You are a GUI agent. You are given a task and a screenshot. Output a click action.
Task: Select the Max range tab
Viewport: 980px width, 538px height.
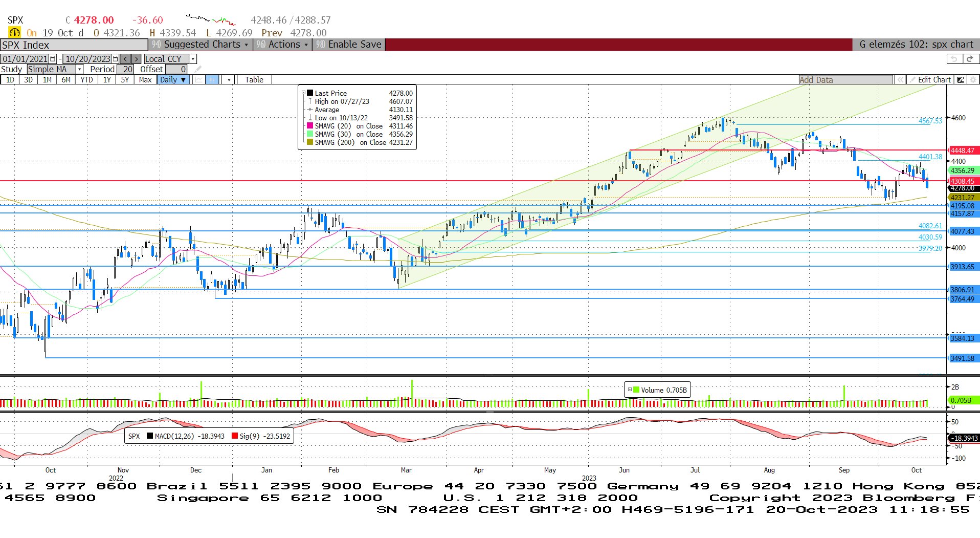coord(145,80)
